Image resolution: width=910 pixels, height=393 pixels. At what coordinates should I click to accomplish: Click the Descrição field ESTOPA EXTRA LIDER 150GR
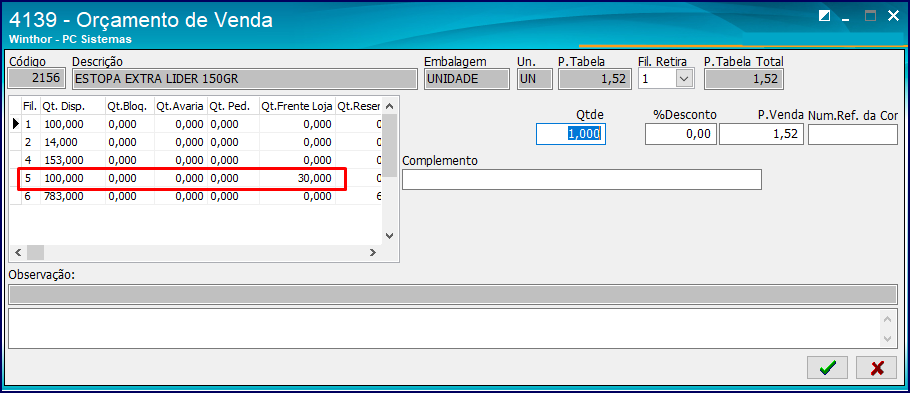tap(244, 79)
